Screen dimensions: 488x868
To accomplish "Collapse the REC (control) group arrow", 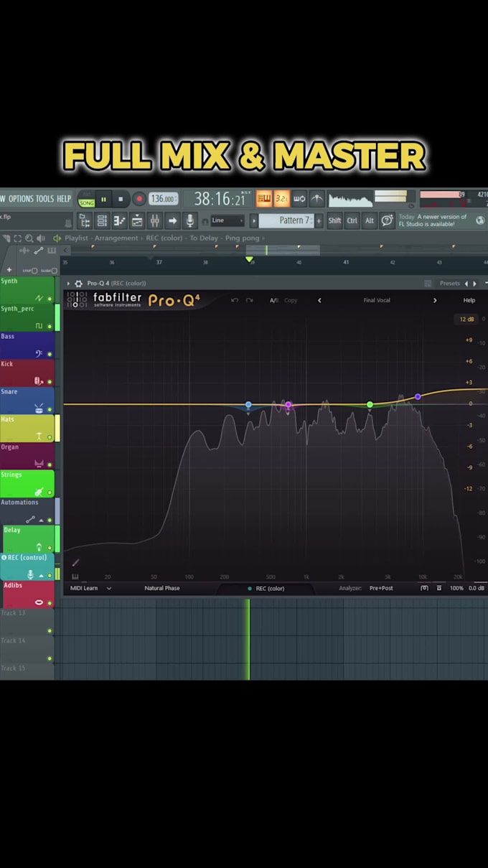I will coord(41,575).
